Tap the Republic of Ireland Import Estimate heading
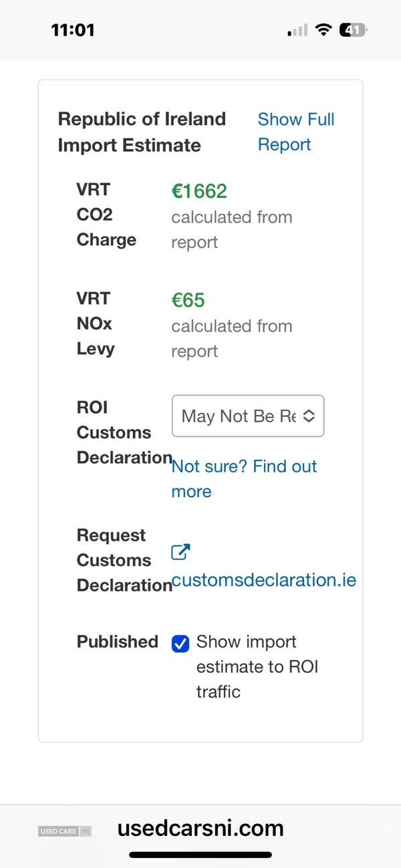 point(142,132)
